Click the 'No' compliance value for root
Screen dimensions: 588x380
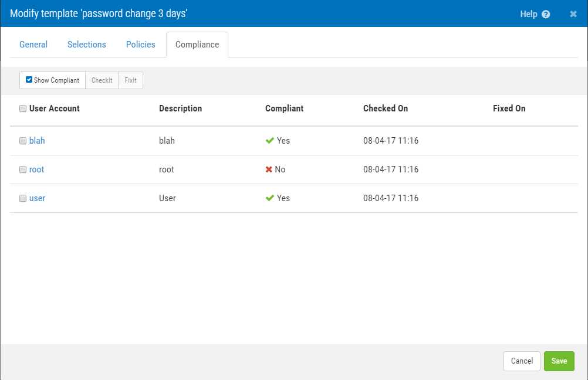(x=280, y=169)
